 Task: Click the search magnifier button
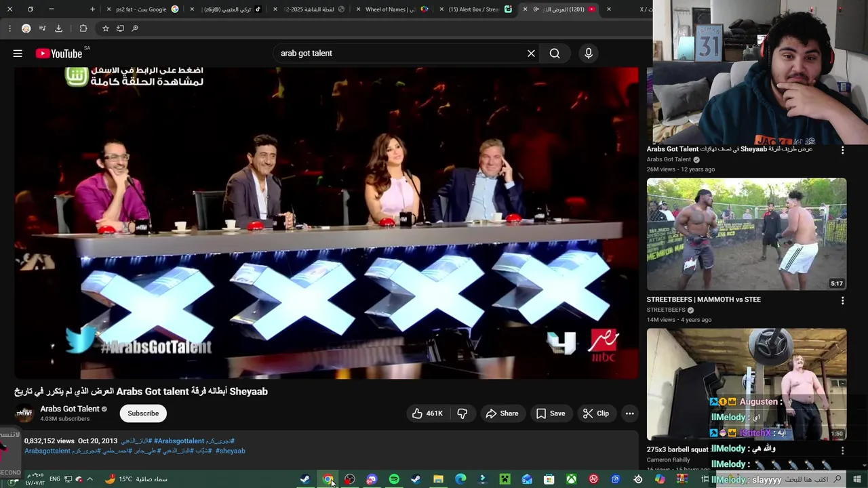pos(555,54)
